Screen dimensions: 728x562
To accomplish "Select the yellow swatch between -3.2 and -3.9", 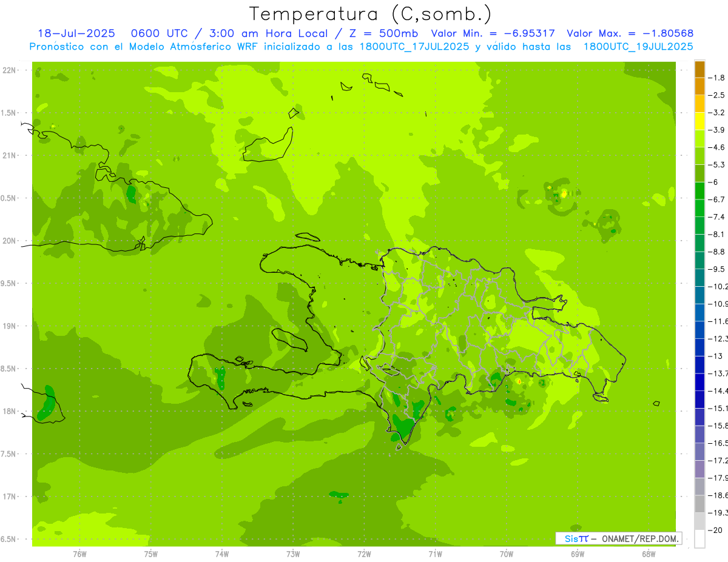I will click(699, 121).
